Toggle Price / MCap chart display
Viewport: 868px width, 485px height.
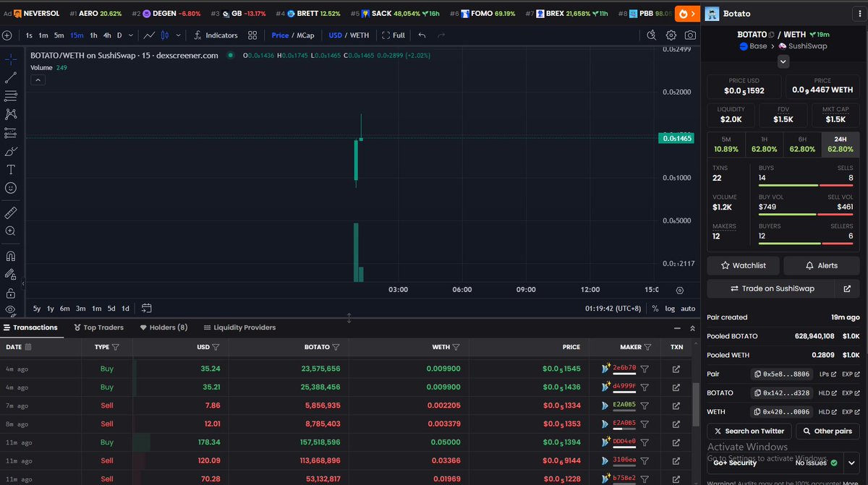click(x=293, y=35)
